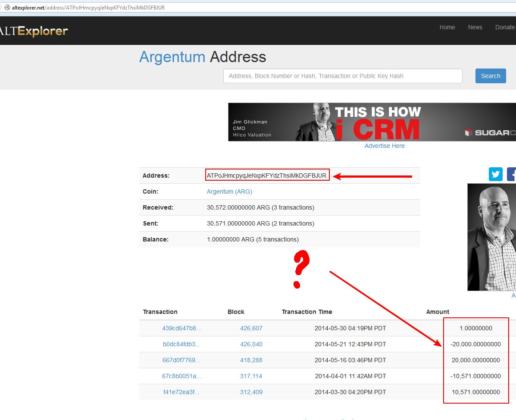Click the time 2014-03-30 04:20PM PDT

pyautogui.click(x=350, y=392)
